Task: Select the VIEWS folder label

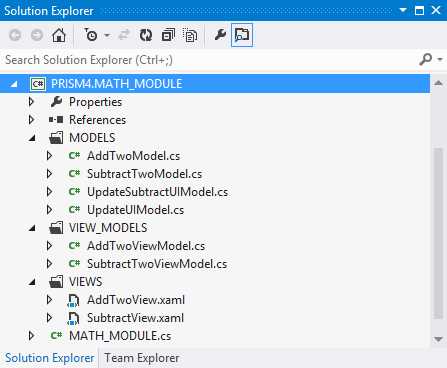Action: pyautogui.click(x=86, y=282)
